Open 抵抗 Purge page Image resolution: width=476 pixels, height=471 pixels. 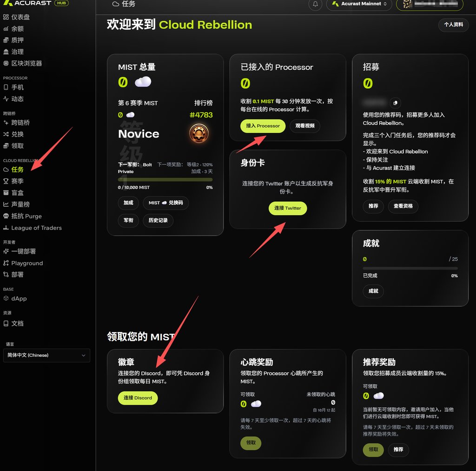point(23,216)
